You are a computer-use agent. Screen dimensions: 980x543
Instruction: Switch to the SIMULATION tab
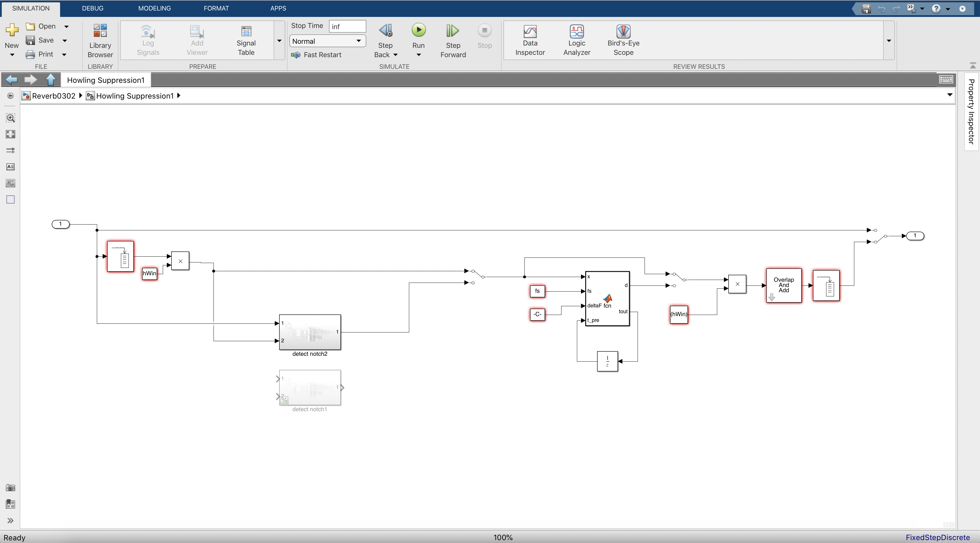pyautogui.click(x=31, y=8)
